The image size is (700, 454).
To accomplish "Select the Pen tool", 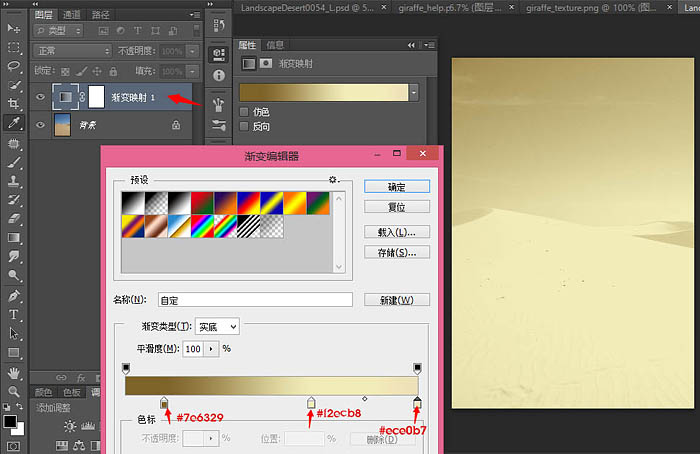I will (14, 296).
